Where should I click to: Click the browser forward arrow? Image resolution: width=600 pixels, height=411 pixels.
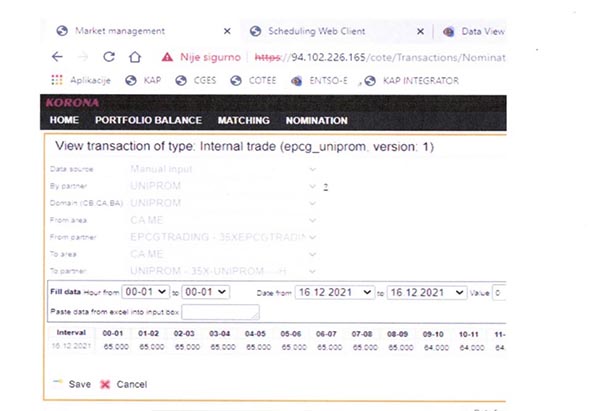tap(85, 57)
